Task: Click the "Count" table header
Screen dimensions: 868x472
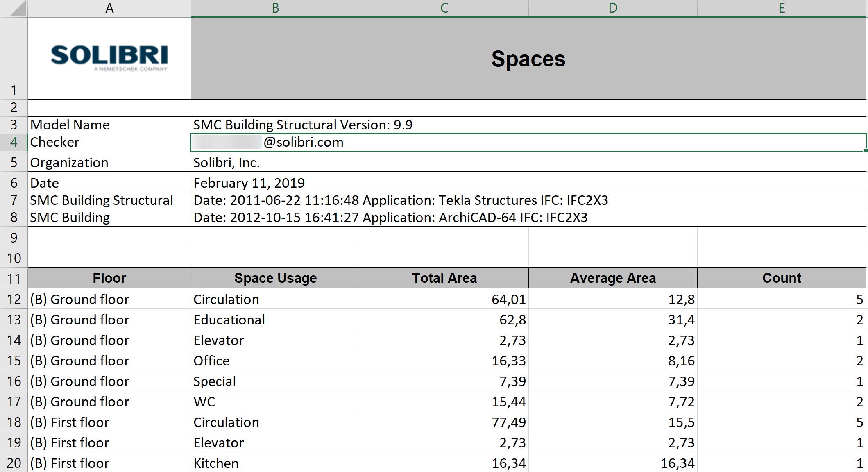Action: coord(782,278)
